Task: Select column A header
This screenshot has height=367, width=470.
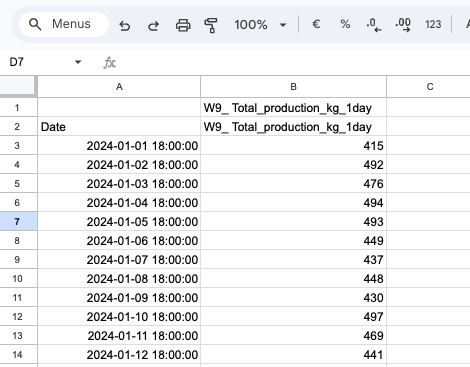Action: pyautogui.click(x=119, y=87)
